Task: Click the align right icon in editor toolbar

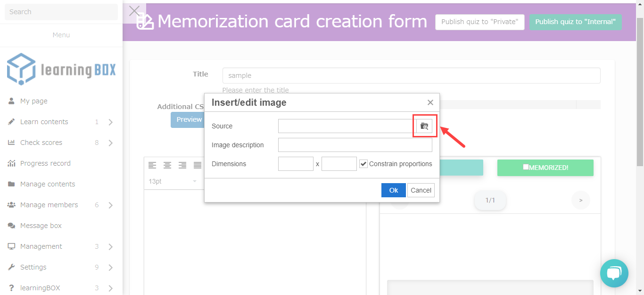Action: coord(182,165)
